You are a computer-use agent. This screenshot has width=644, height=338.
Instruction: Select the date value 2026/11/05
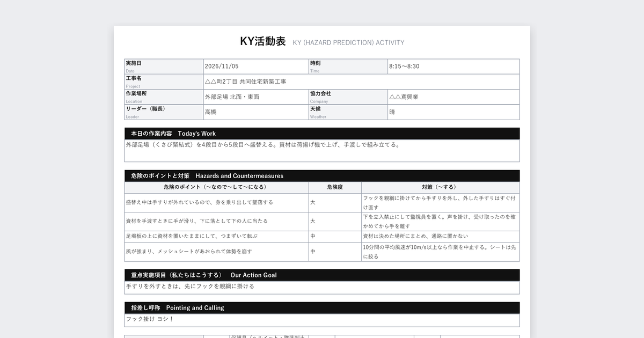point(222,67)
